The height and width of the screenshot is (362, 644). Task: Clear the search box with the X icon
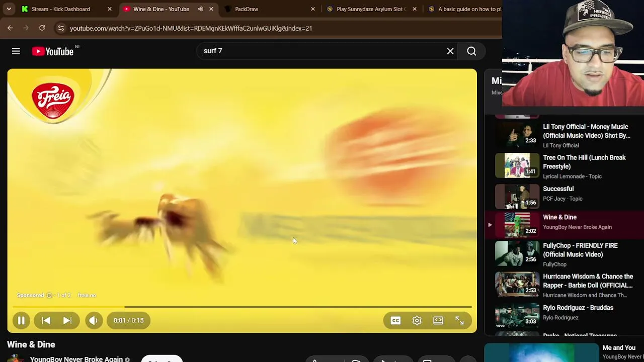click(450, 51)
